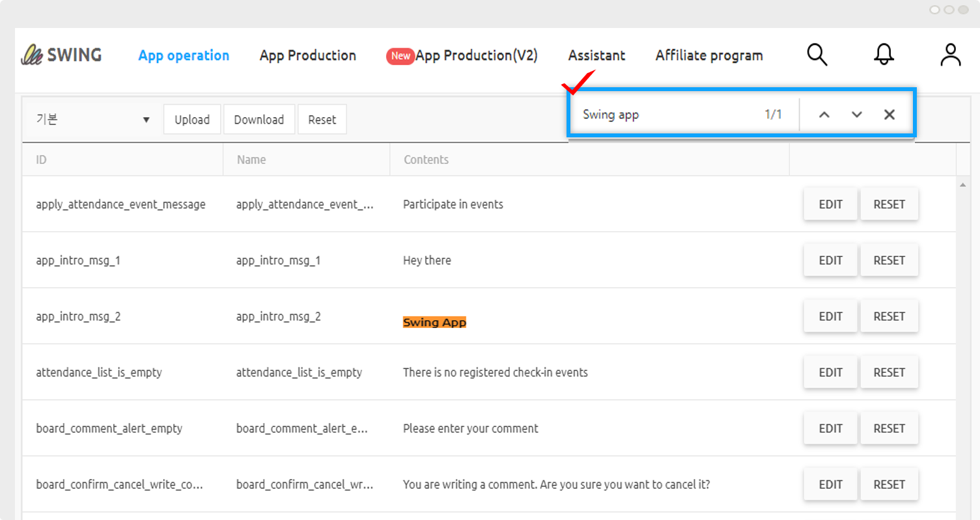This screenshot has height=520, width=980.
Task: Click the search magnifier icon
Action: point(817,55)
